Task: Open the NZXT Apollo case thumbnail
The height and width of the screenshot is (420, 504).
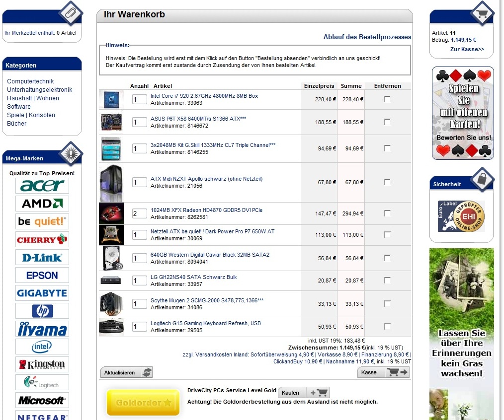Action: point(111,183)
